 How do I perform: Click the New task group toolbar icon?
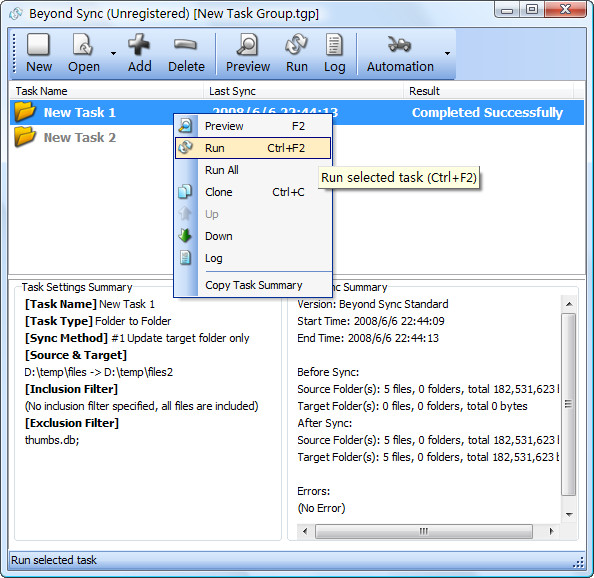pos(38,45)
